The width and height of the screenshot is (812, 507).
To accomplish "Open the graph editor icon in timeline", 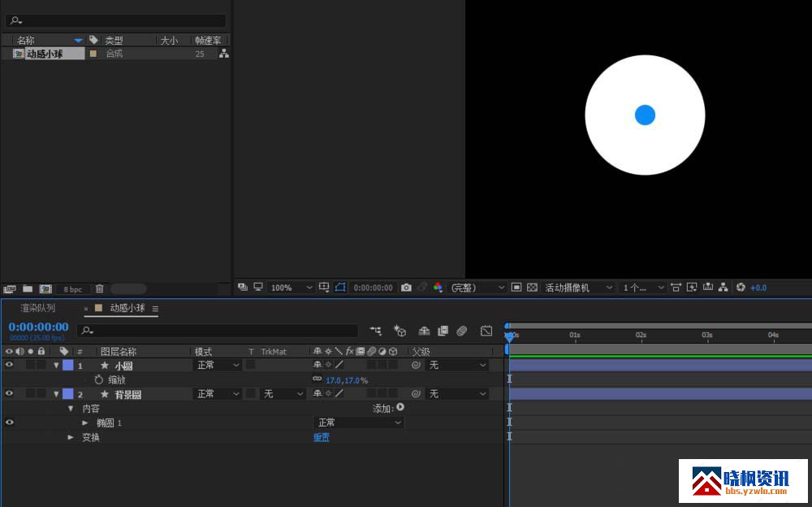I will point(486,331).
